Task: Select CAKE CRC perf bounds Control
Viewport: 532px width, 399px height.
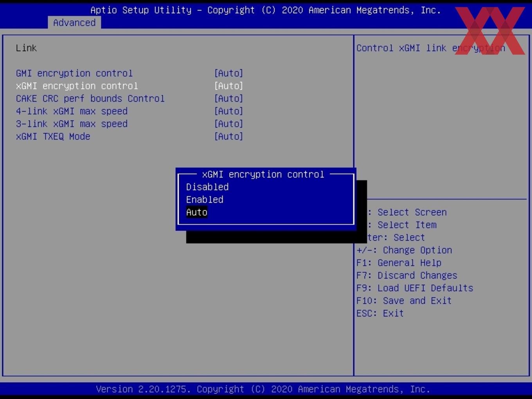Action: coord(90,99)
